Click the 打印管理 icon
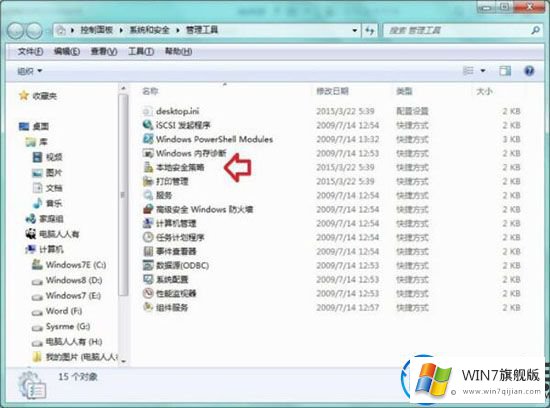The width and height of the screenshot is (550, 408). point(148,181)
